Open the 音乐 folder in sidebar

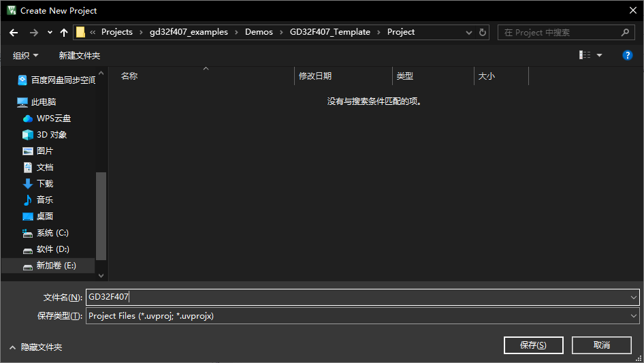tap(38, 200)
